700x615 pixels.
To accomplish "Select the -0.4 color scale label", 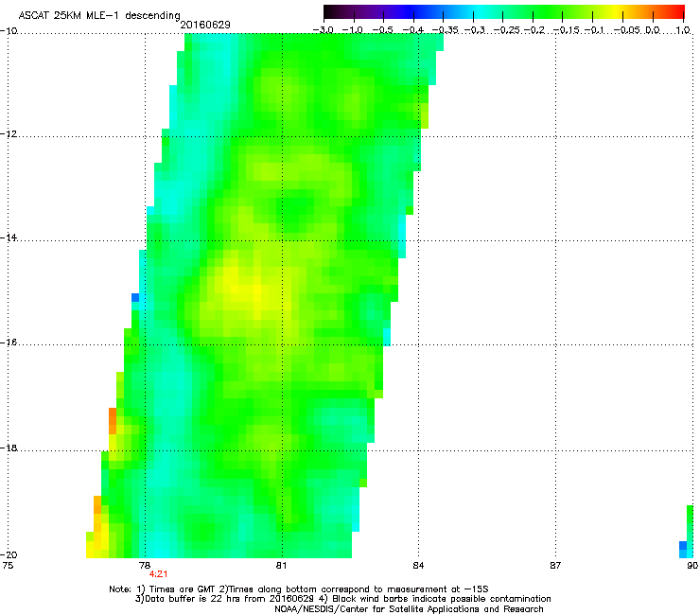I will tap(413, 30).
